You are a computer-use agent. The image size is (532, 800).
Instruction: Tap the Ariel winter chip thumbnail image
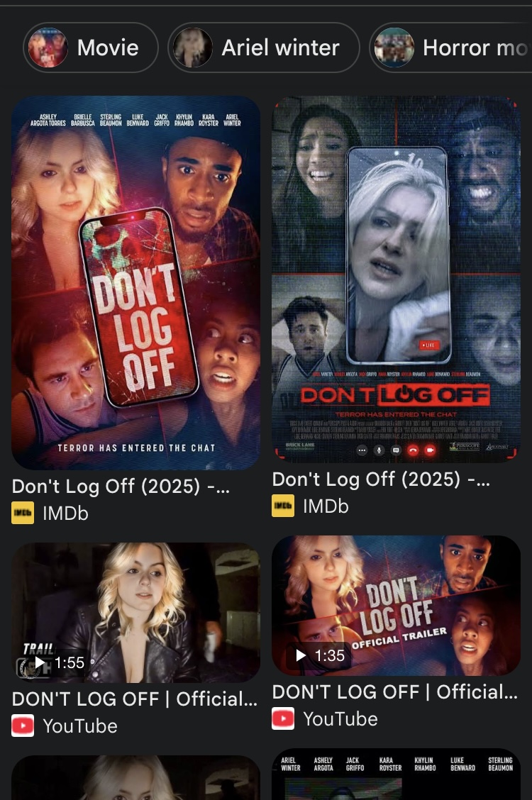coord(193,48)
